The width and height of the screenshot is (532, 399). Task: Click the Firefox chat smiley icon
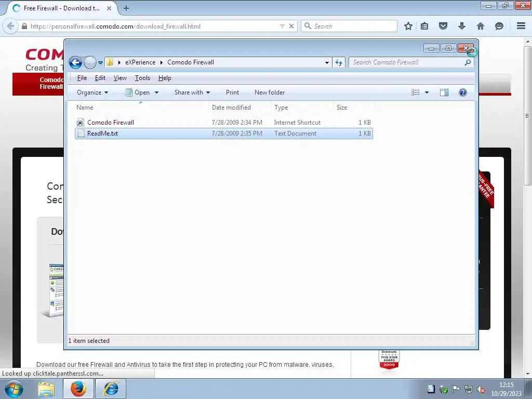[x=499, y=26]
